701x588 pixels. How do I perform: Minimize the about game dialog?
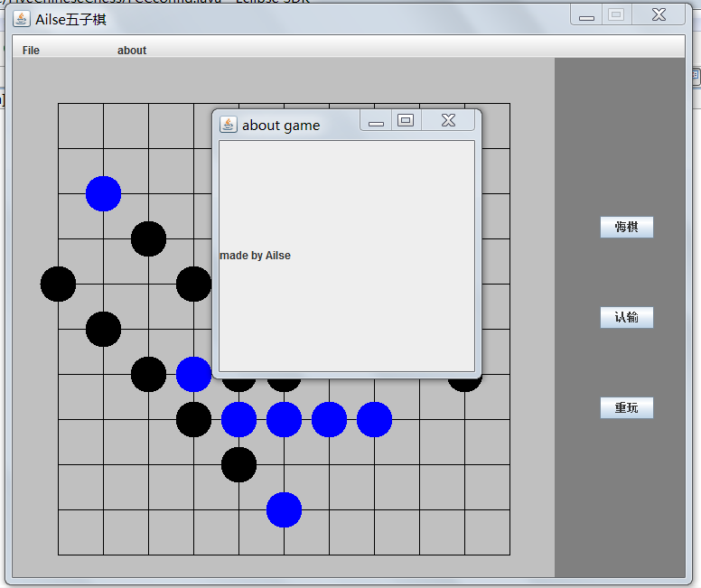tap(376, 121)
